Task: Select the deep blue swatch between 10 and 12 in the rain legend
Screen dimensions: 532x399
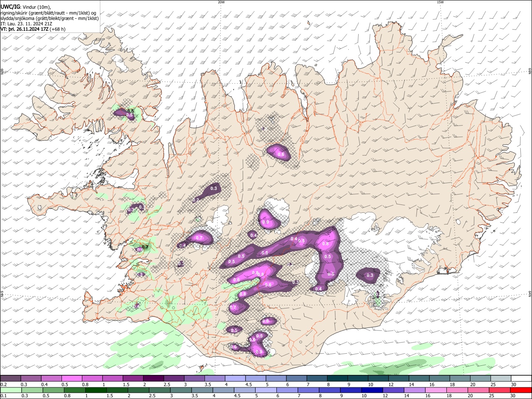Action: (x=372, y=390)
